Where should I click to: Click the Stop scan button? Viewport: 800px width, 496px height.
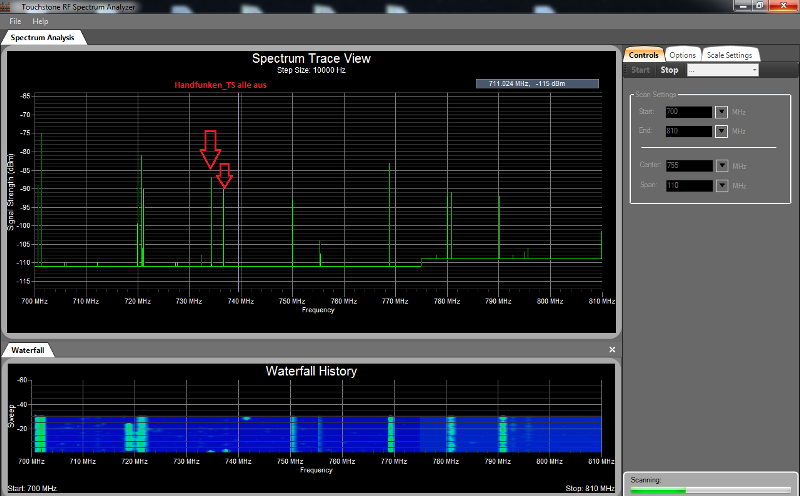pos(669,70)
